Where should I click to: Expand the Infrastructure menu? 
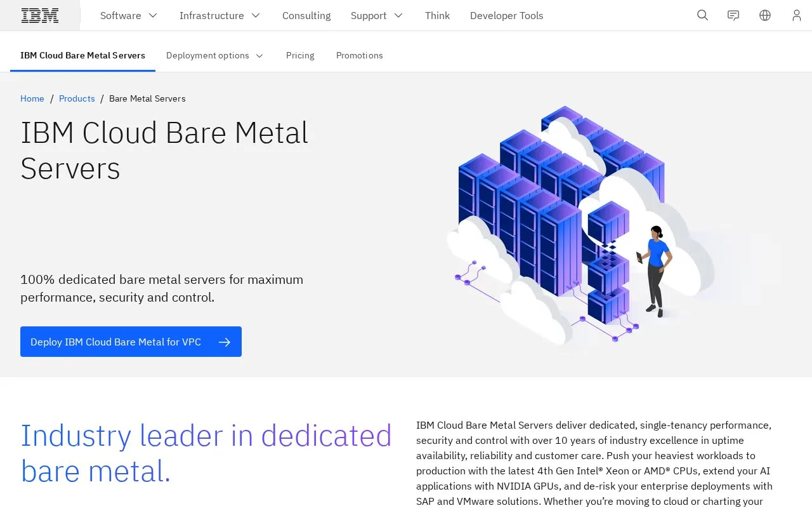[219, 15]
